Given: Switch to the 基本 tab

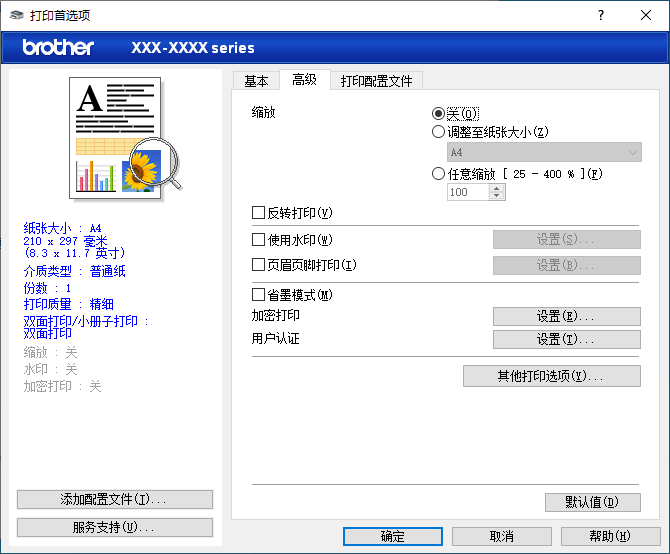Looking at the screenshot, I should 256,81.
